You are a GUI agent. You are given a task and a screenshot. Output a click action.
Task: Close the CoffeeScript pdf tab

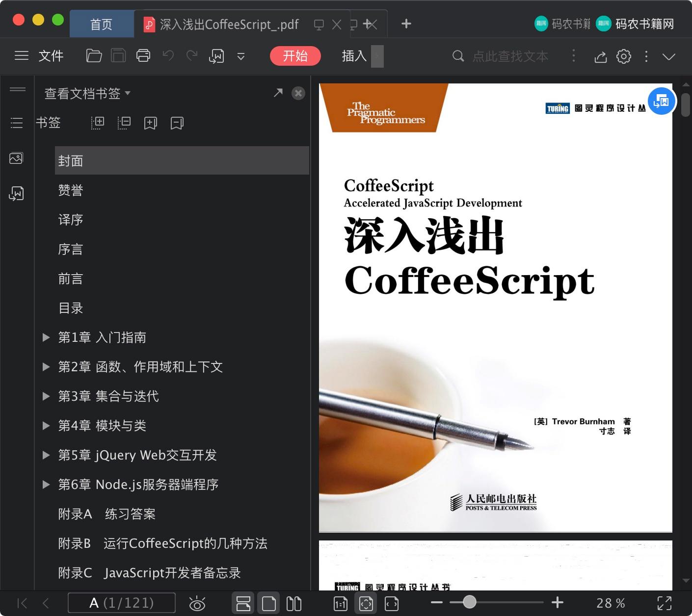(337, 25)
